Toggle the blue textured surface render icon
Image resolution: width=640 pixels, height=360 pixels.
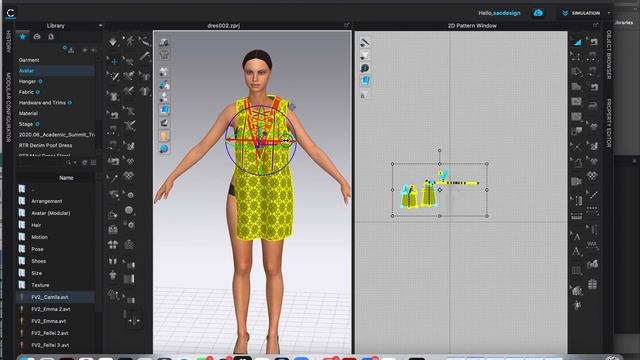(164, 109)
